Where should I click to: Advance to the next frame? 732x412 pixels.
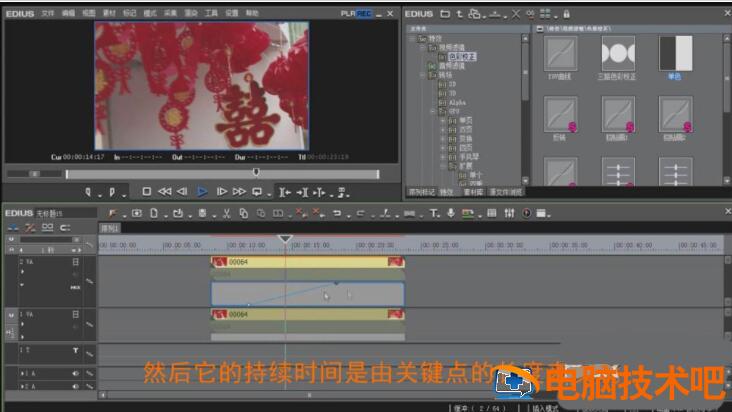(222, 191)
